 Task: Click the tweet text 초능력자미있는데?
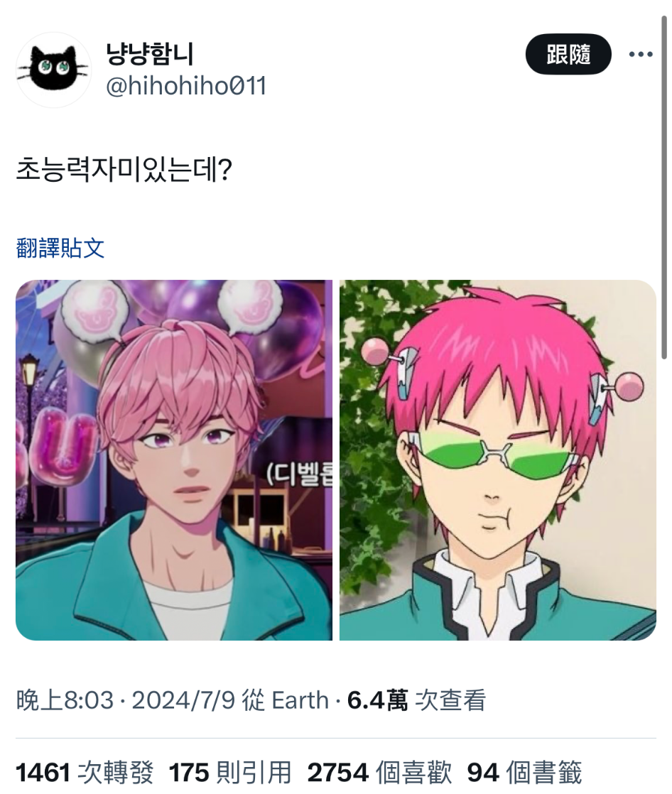coord(124,169)
